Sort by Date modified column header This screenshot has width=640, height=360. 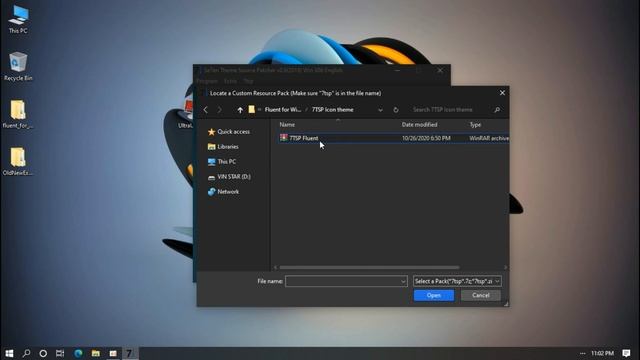(x=420, y=125)
